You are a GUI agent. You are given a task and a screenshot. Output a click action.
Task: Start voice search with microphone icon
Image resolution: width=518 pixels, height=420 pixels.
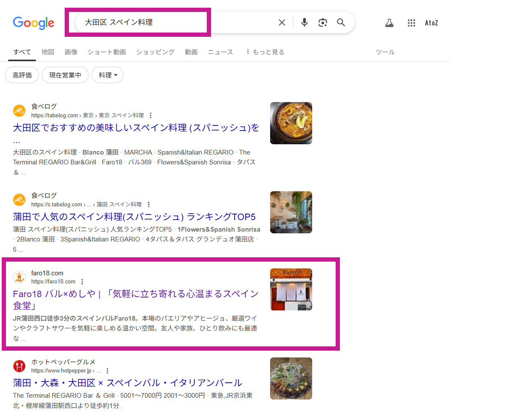coord(304,23)
